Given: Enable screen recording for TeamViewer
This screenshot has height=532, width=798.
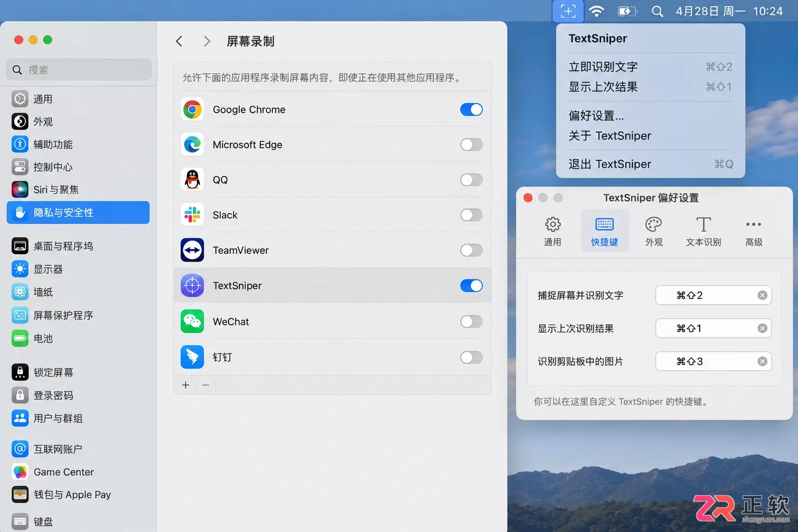Looking at the screenshot, I should (x=472, y=250).
